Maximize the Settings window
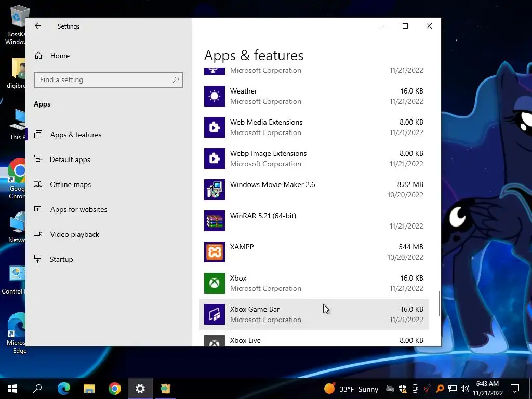Screen dimensions: 532x399 pyautogui.click(x=405, y=26)
